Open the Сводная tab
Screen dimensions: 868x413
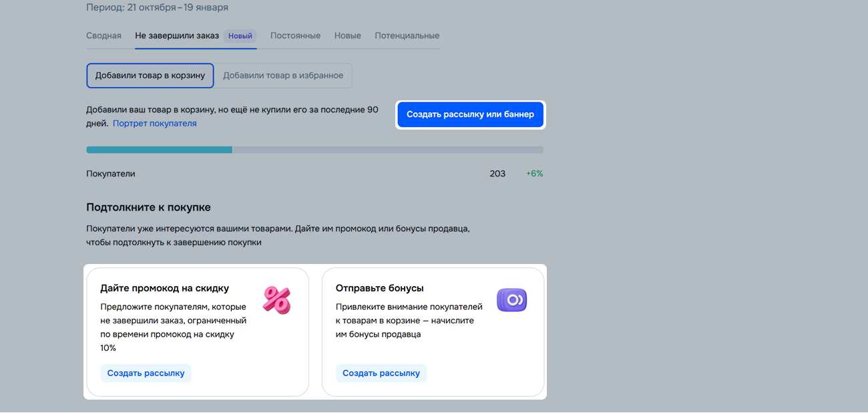click(103, 35)
